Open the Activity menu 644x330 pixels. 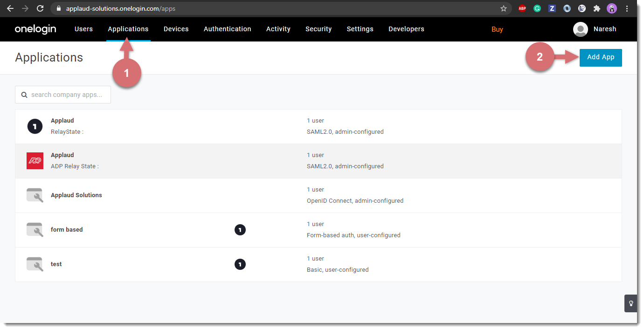point(278,29)
